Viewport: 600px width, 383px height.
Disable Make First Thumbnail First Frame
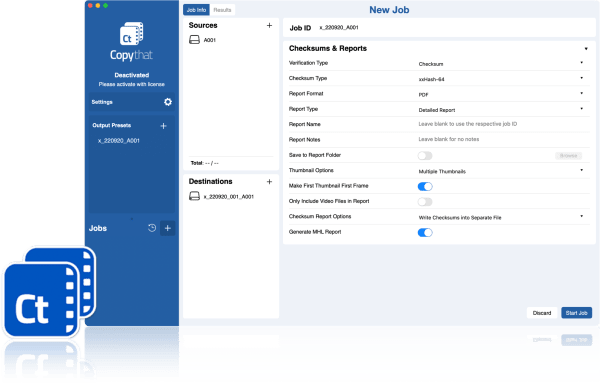click(x=425, y=186)
